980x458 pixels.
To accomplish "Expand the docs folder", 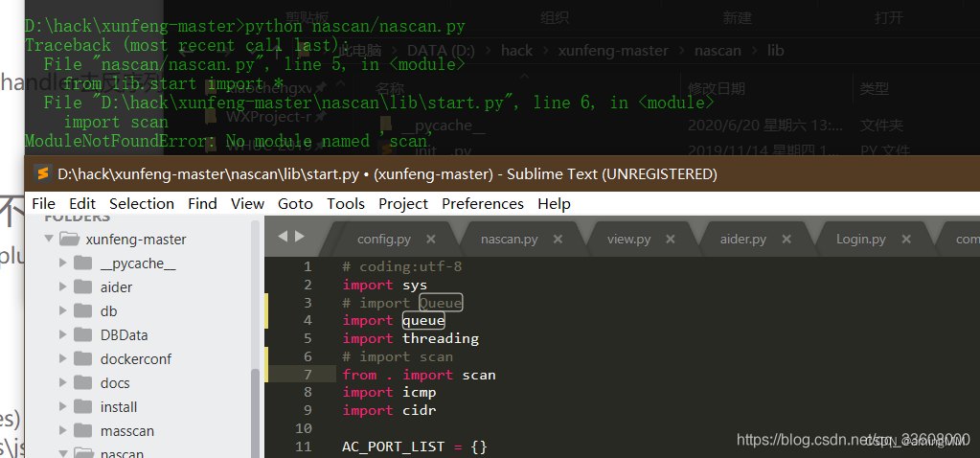I will tap(62, 382).
